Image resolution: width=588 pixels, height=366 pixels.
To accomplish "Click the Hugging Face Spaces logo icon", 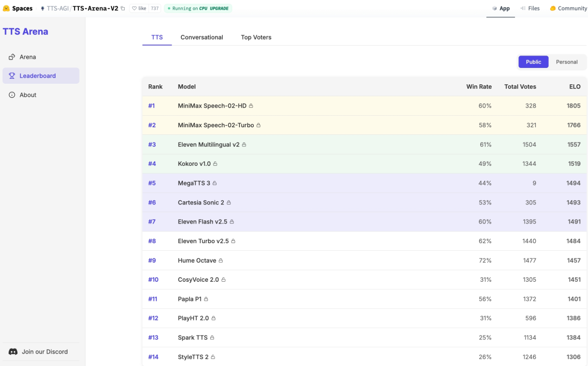I will [x=6, y=8].
